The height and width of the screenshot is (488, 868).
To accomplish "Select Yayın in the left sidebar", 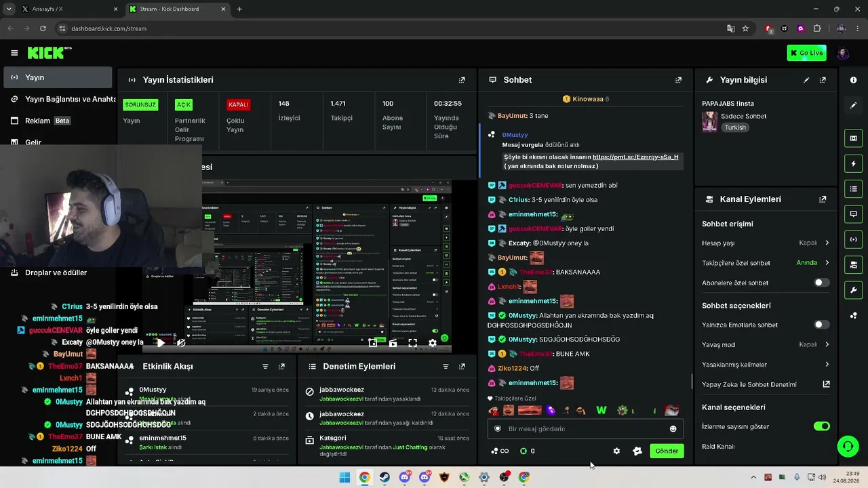I will [x=58, y=77].
